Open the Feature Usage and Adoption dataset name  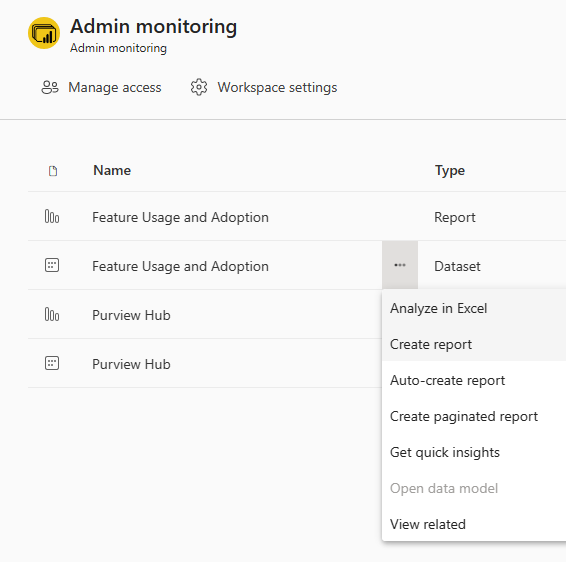pos(180,266)
